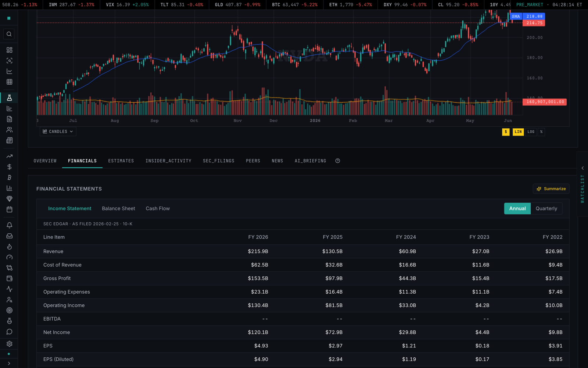Open the document text sidebar icon
The height and width of the screenshot is (368, 588).
pyautogui.click(x=9, y=119)
